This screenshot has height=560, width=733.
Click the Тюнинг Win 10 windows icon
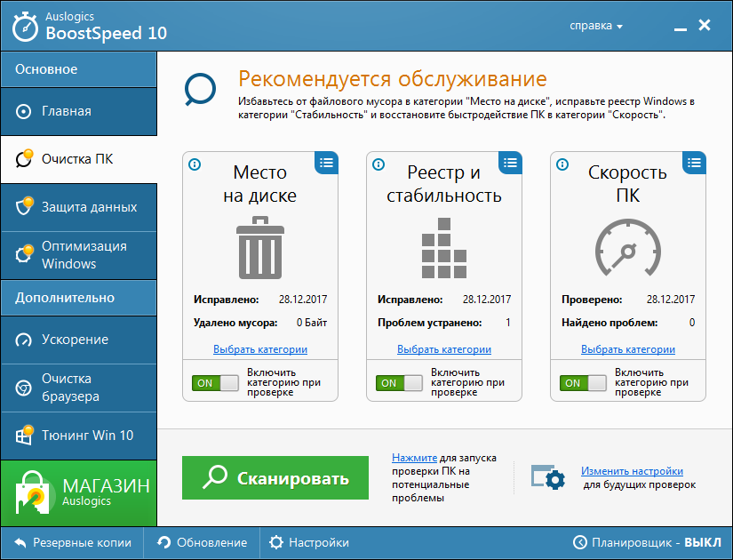[24, 435]
